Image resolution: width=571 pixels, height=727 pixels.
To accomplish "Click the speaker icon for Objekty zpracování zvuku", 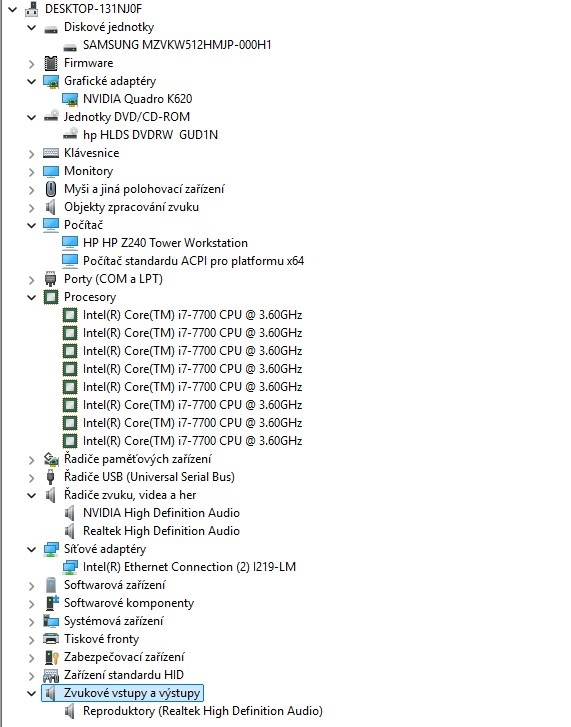I will pyautogui.click(x=51, y=207).
